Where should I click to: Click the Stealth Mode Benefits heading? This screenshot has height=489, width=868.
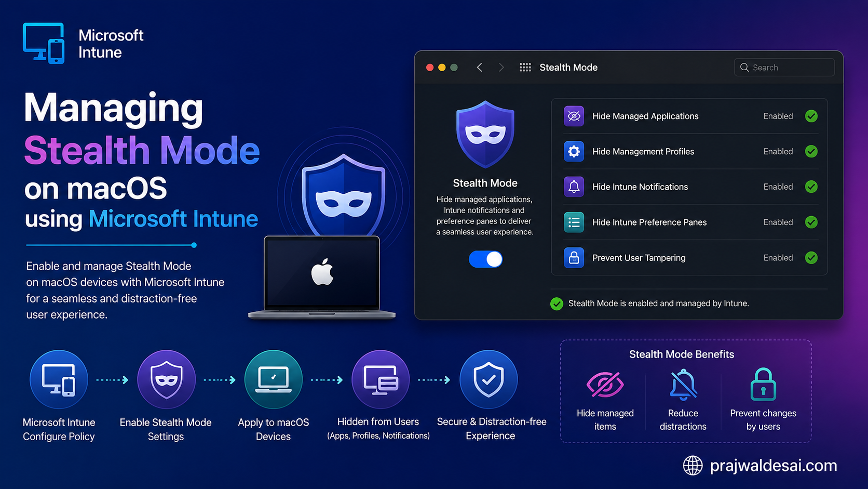[x=682, y=354]
